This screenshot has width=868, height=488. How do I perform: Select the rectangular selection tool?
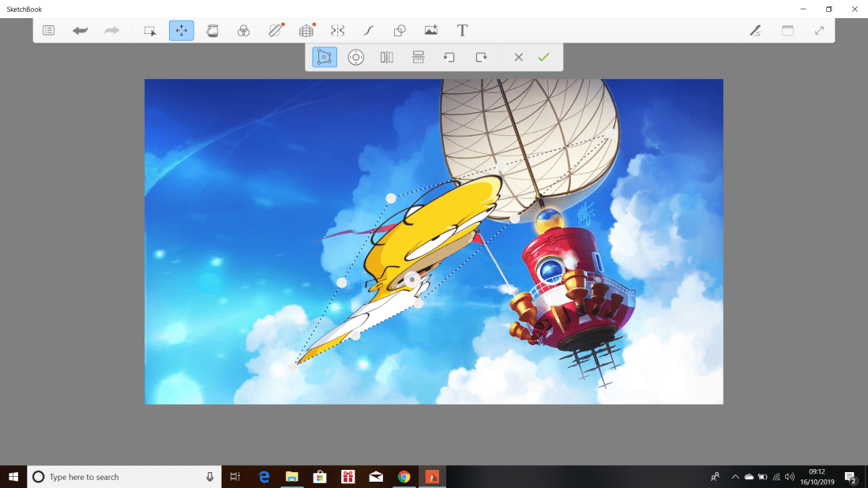[x=150, y=30]
